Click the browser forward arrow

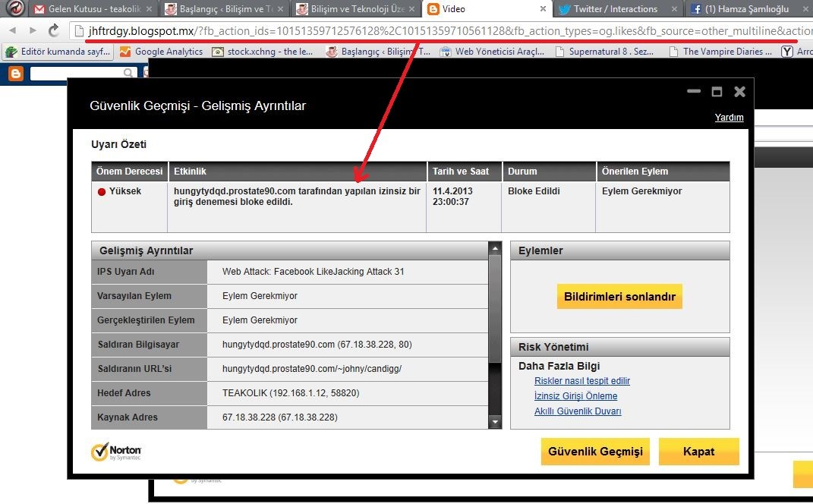tap(33, 30)
